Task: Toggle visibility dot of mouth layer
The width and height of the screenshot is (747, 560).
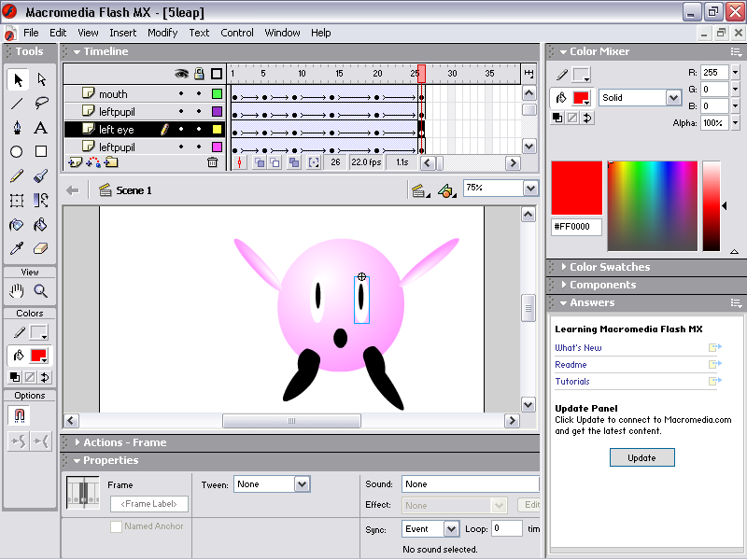Action: (x=181, y=94)
